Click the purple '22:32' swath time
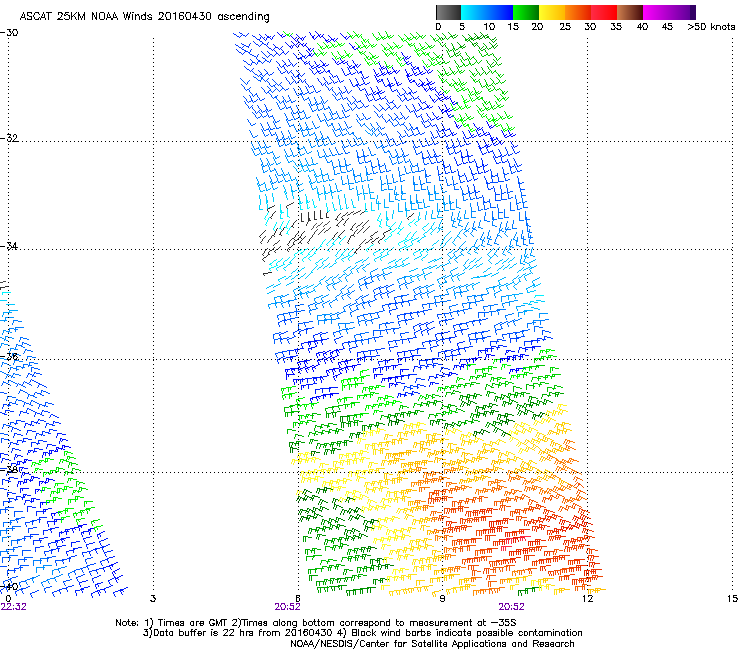 (14, 607)
